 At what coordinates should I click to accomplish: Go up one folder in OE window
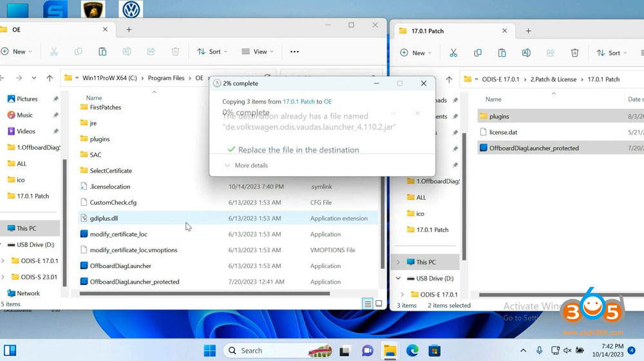[x=50, y=78]
